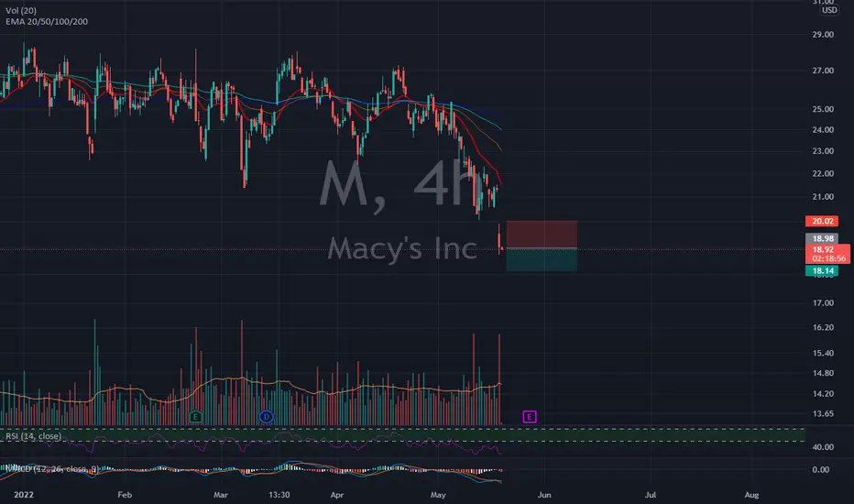Click the green earnings E marker

tap(195, 417)
